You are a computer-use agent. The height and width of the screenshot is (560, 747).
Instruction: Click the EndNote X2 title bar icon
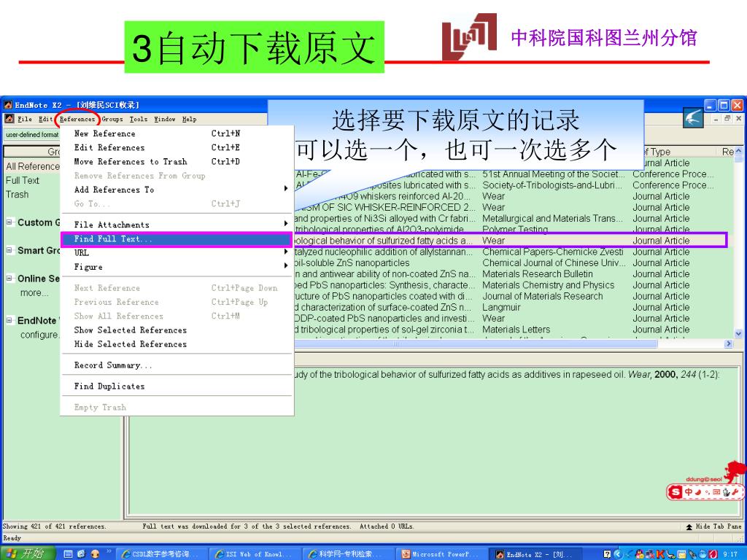(8, 105)
